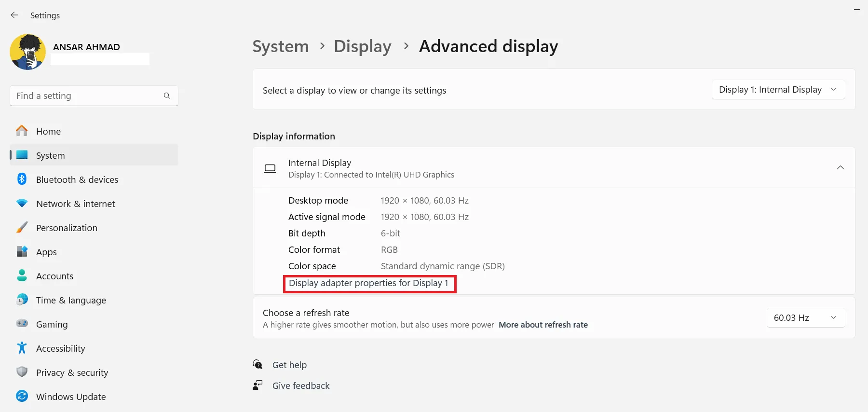Click the Find a setting search box
Image resolution: width=868 pixels, height=412 pixels.
click(x=87, y=96)
